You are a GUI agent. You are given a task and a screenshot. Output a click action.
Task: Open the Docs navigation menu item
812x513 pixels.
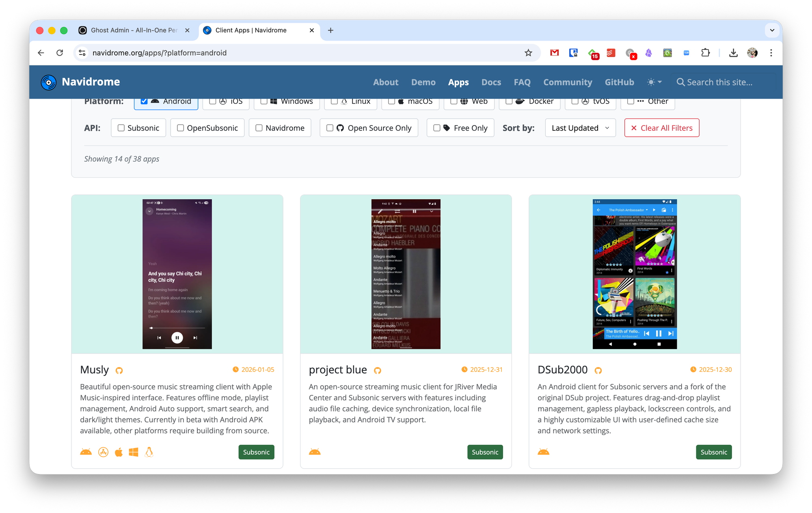click(x=491, y=82)
